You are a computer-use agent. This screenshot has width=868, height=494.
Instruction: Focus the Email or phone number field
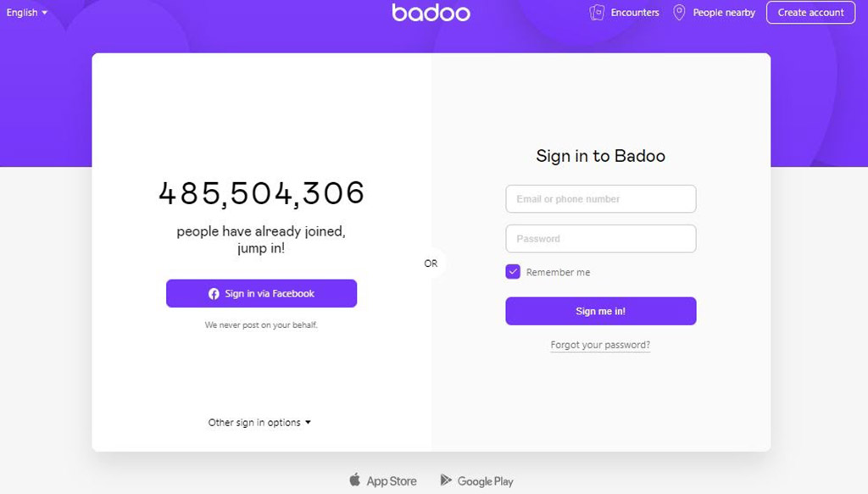(x=601, y=198)
